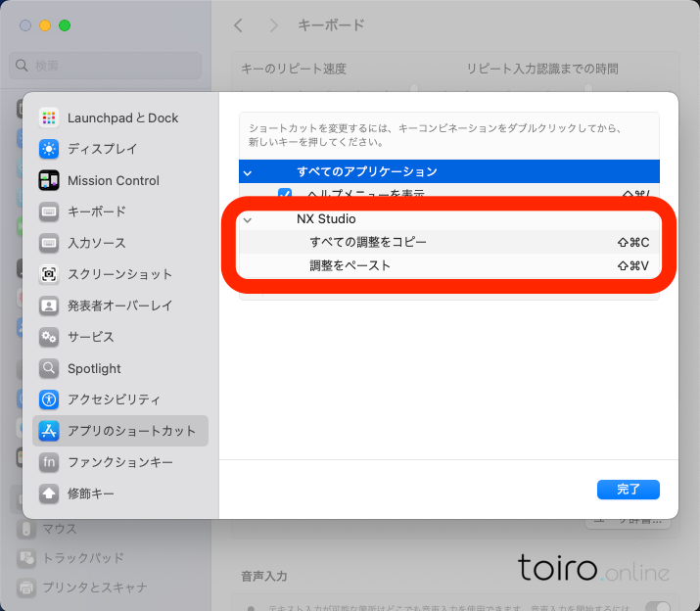The height and width of the screenshot is (611, 700).
Task: Click the 入力ソース icon
Action: click(x=49, y=243)
